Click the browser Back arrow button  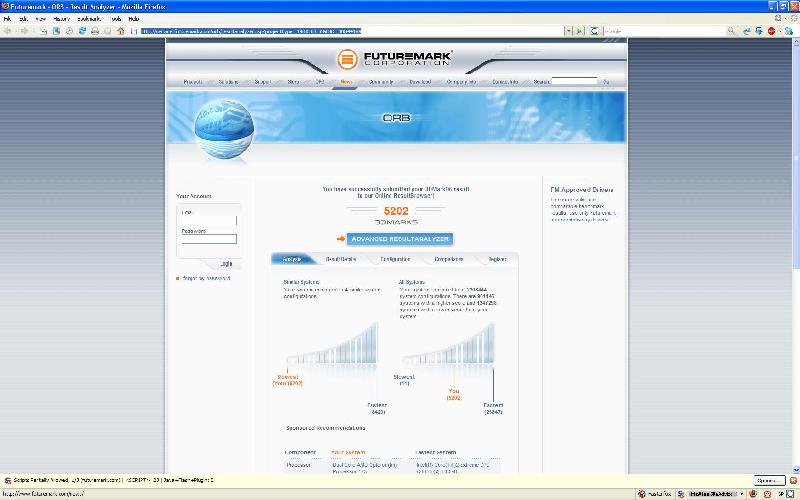tap(8, 31)
